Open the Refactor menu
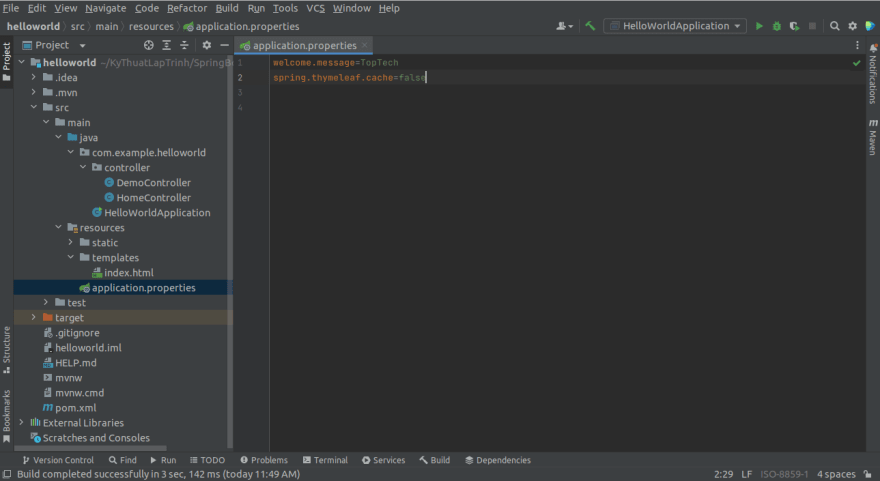880x481 pixels. (187, 8)
